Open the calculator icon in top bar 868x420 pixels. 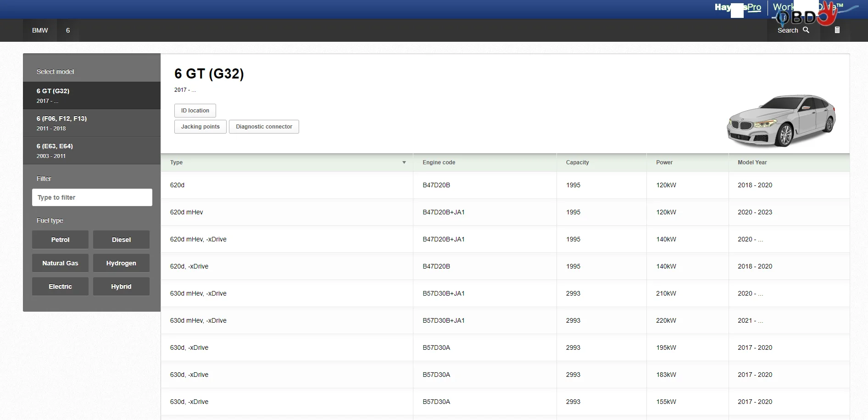click(x=837, y=30)
